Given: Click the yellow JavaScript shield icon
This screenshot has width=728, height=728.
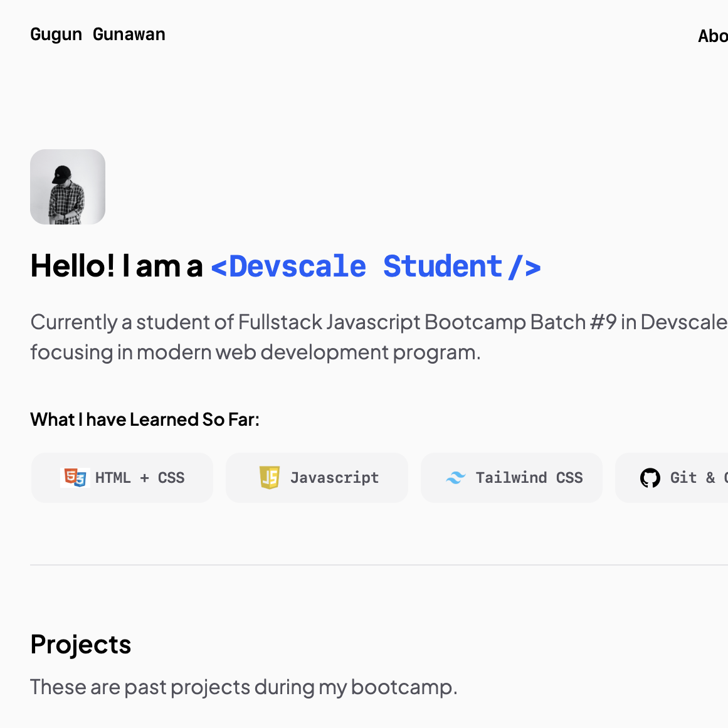Looking at the screenshot, I should pyautogui.click(x=270, y=478).
